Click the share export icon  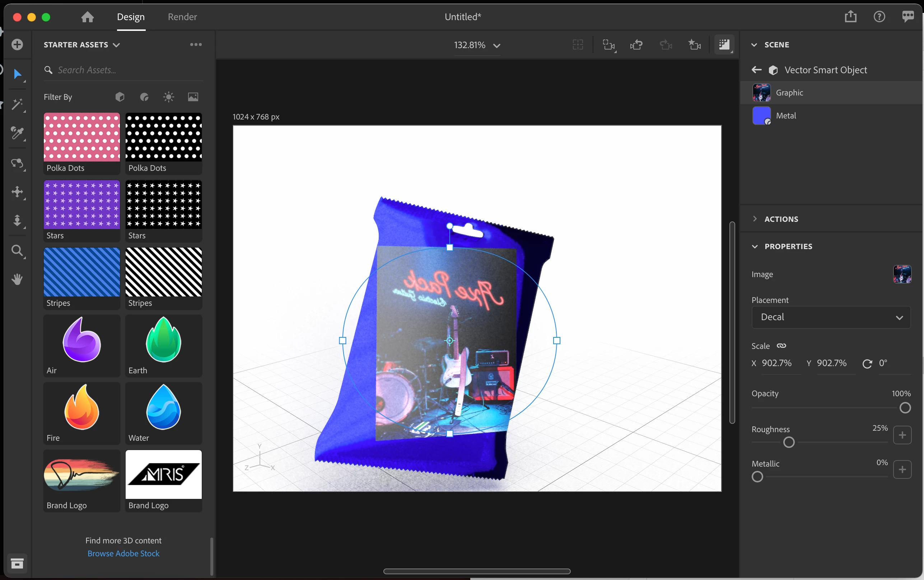850,17
